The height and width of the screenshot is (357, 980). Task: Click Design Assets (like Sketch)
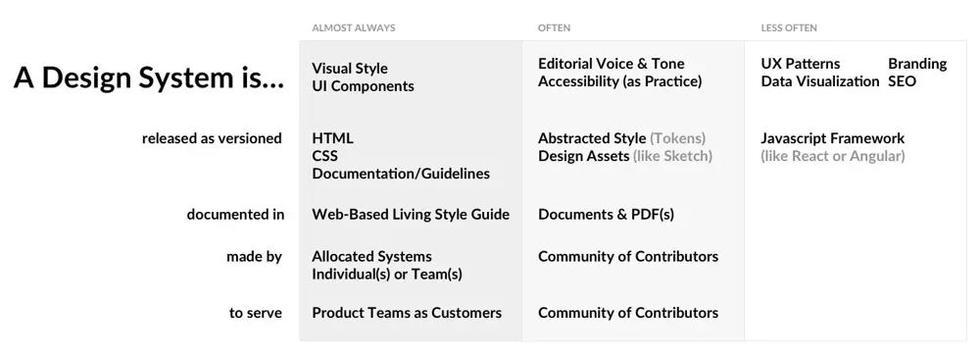tap(625, 156)
